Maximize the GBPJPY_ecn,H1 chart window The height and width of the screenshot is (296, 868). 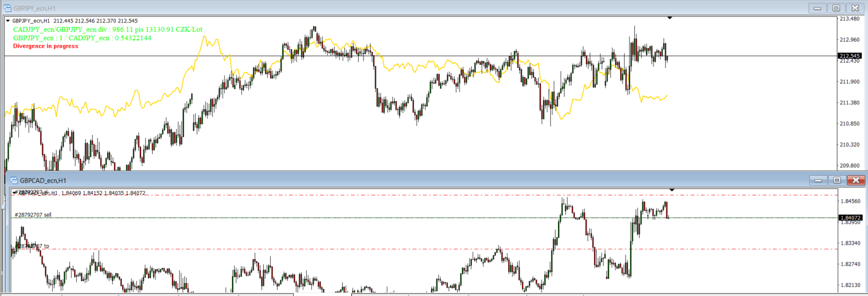pos(836,8)
